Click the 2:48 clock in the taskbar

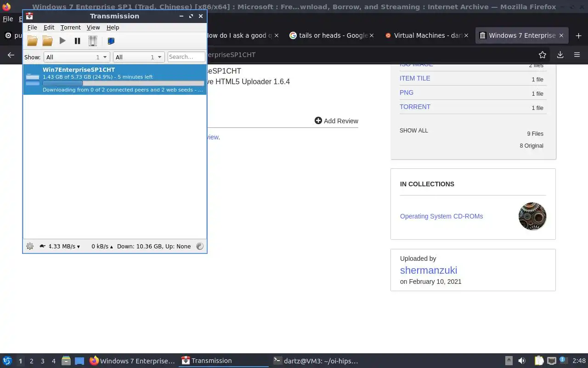point(579,361)
